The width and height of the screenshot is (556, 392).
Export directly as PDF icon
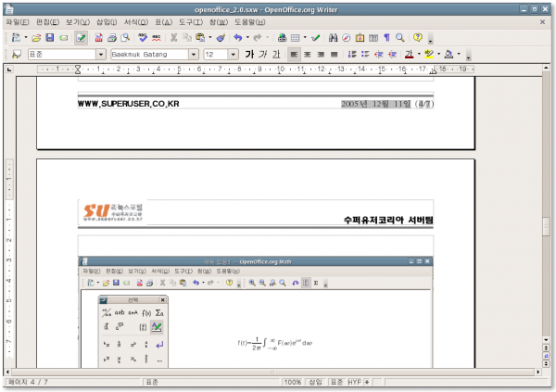(x=98, y=38)
